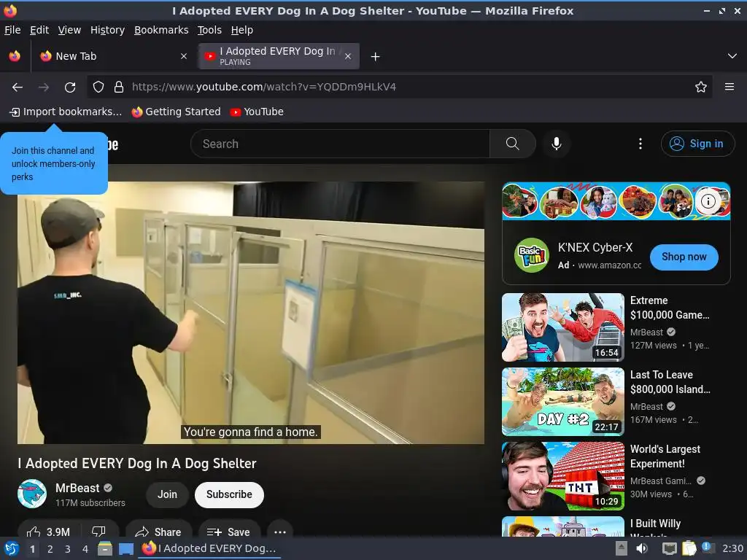Open the volume speaker tray icon
The height and width of the screenshot is (560, 747).
pyautogui.click(x=642, y=548)
